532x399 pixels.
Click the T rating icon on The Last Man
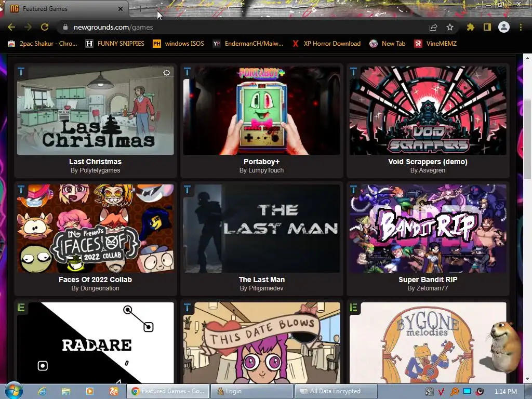point(187,189)
